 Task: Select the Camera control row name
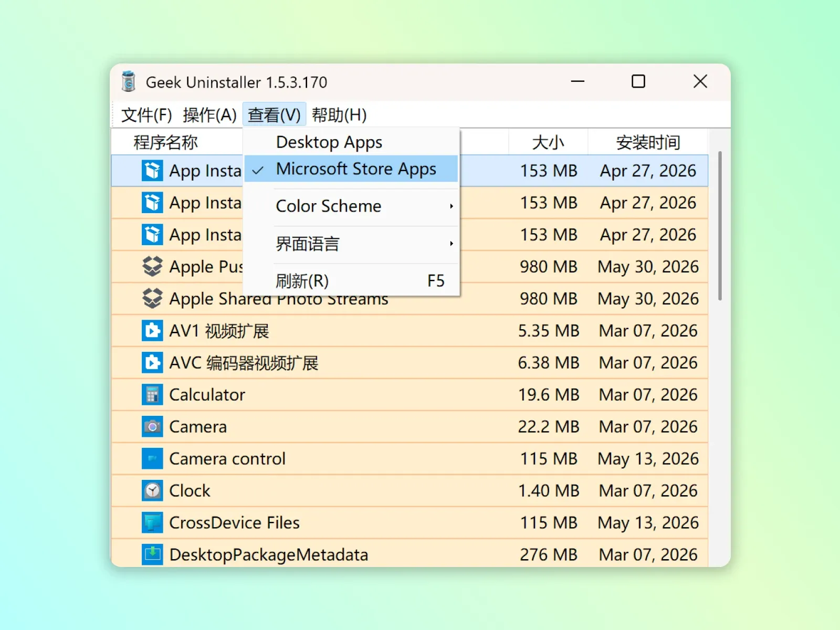pos(227,459)
